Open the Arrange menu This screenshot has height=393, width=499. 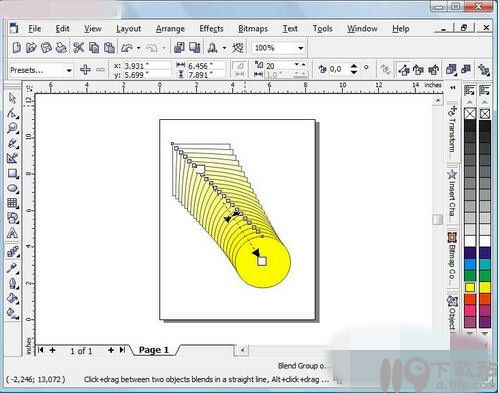coord(170,29)
